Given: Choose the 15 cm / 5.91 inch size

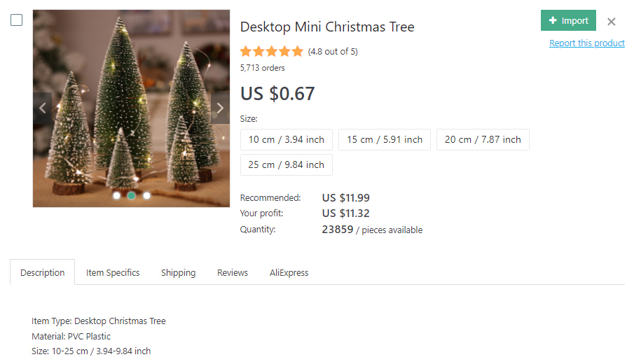Looking at the screenshot, I should coord(385,139).
